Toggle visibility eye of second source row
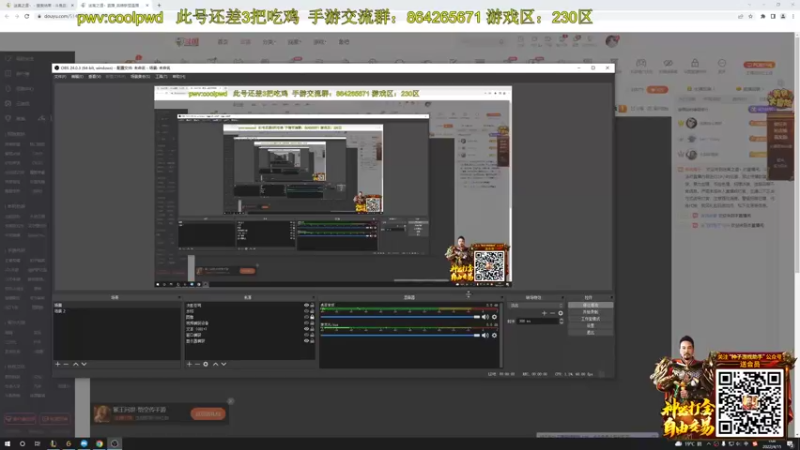Viewport: 800px width, 450px height. [x=306, y=311]
